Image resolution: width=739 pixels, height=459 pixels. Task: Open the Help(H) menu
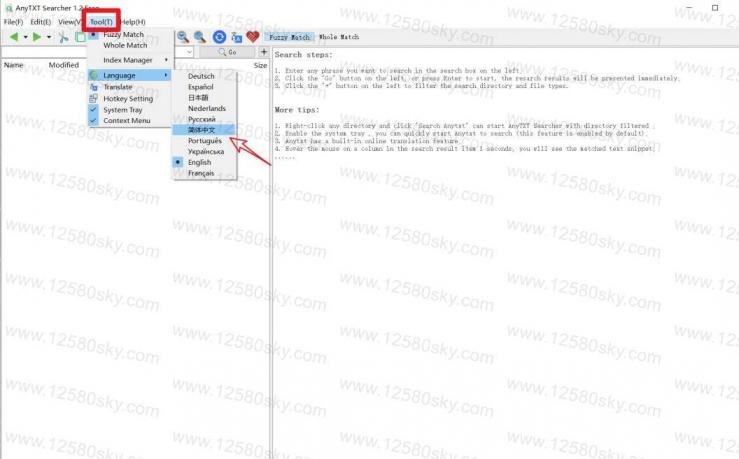point(133,22)
